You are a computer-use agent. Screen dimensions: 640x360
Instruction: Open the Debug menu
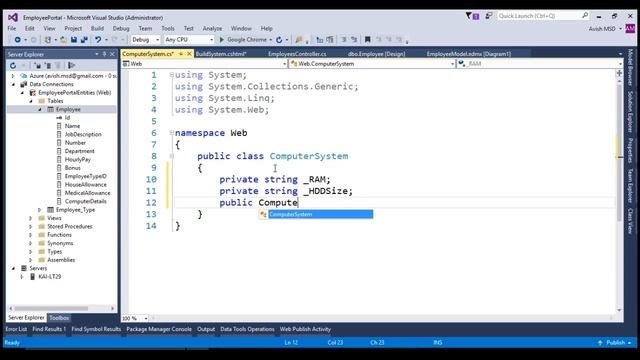pos(121,29)
